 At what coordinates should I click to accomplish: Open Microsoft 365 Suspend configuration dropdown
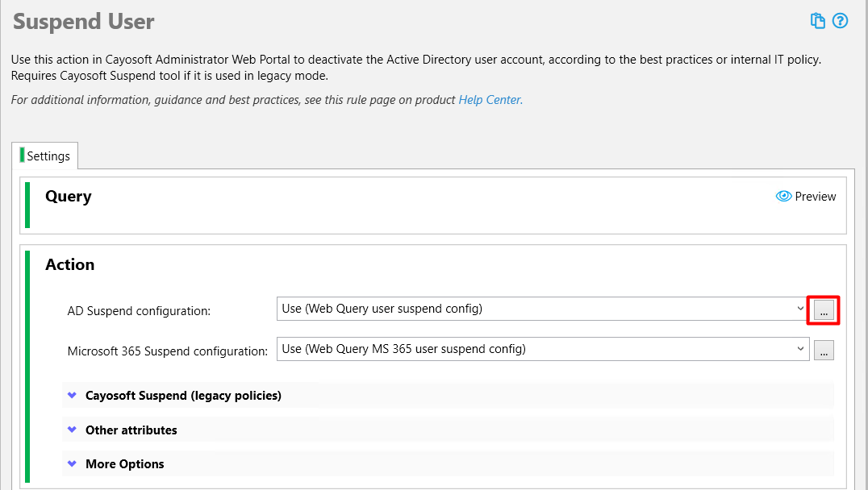pos(542,349)
